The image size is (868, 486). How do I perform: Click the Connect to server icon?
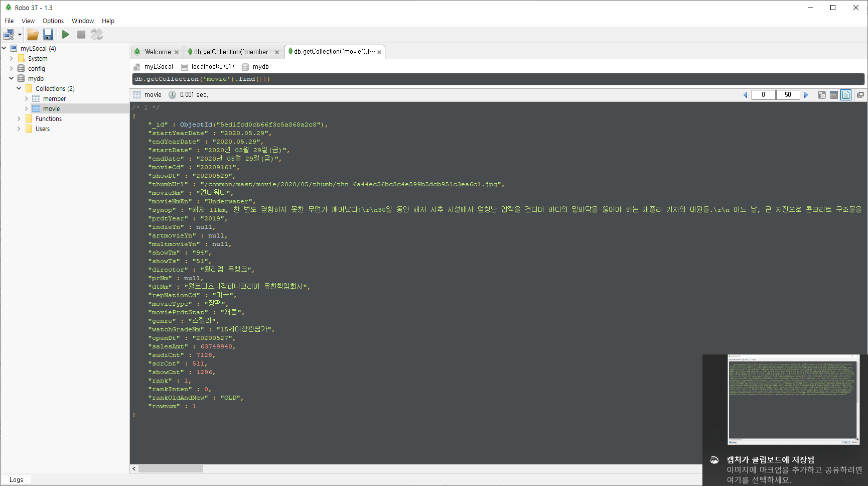(x=9, y=35)
